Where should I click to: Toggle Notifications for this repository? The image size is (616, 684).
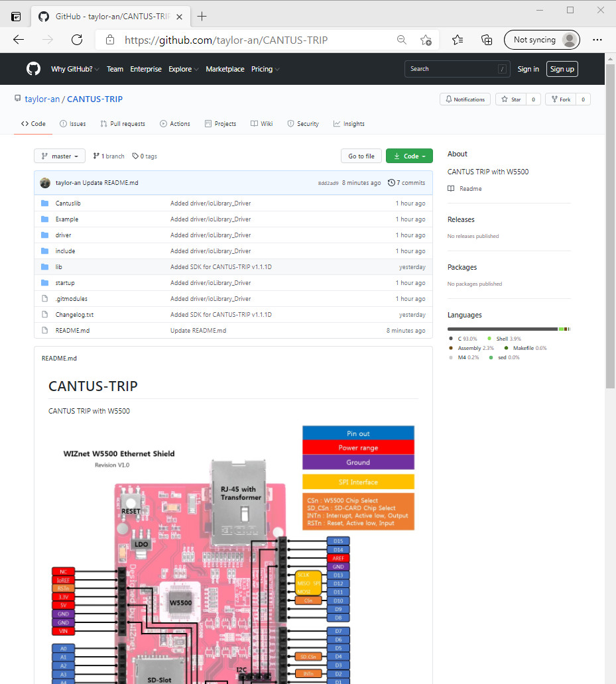pos(465,99)
